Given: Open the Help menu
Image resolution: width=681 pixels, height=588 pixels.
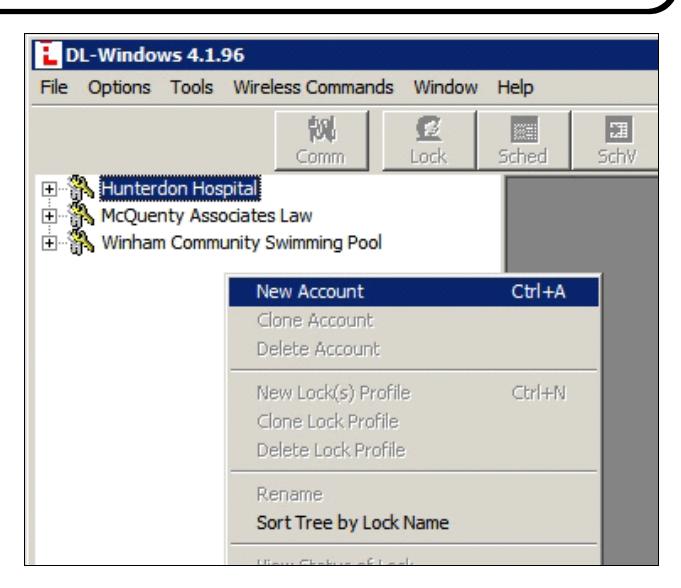Looking at the screenshot, I should [x=515, y=87].
